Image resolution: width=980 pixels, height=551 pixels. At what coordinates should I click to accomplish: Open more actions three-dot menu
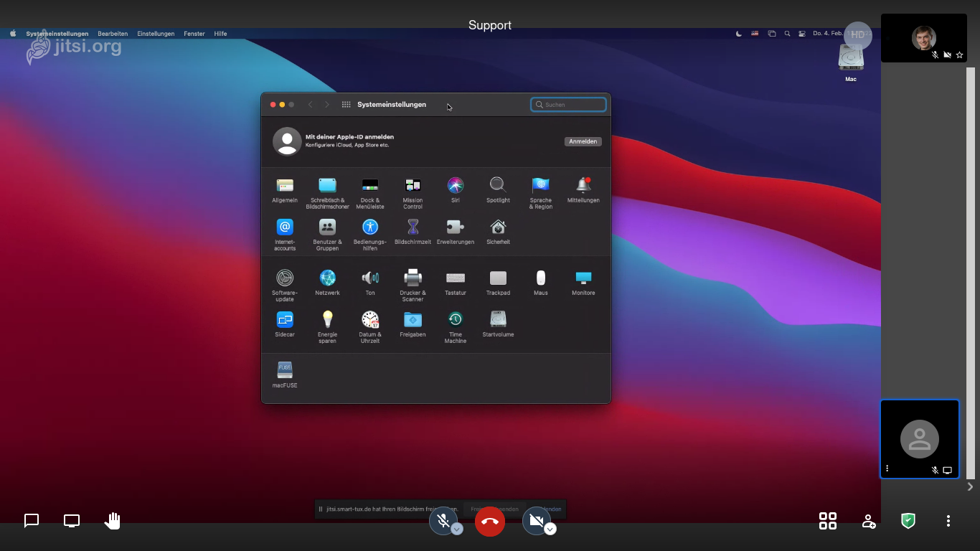948,521
